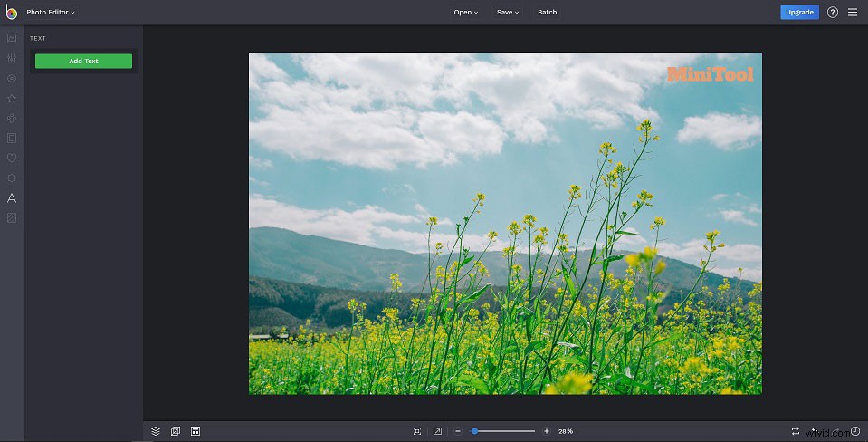Image resolution: width=868 pixels, height=442 pixels.
Task: Click the zoom in plus button
Action: pyautogui.click(x=547, y=431)
